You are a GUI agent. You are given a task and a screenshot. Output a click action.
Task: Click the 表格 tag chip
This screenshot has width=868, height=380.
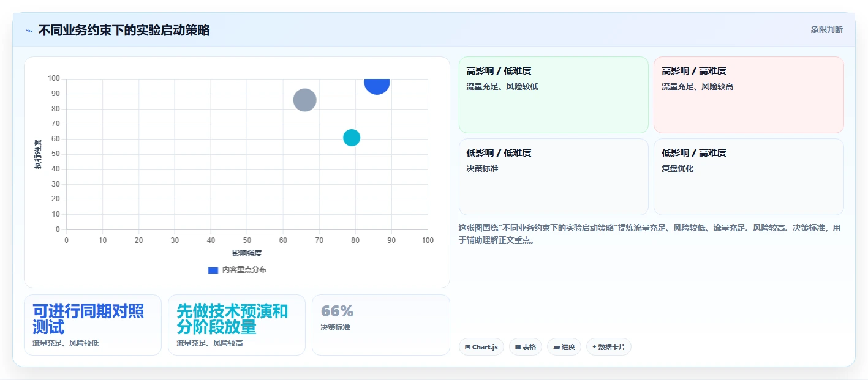click(526, 347)
